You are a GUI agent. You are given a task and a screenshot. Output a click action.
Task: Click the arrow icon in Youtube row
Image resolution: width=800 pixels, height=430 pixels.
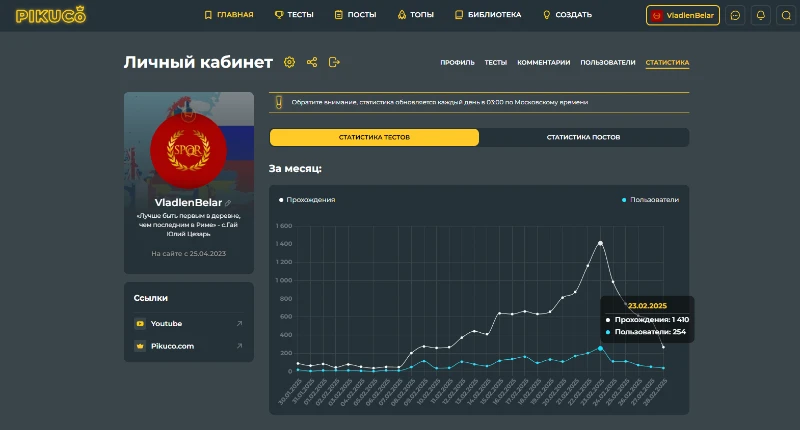coord(239,323)
